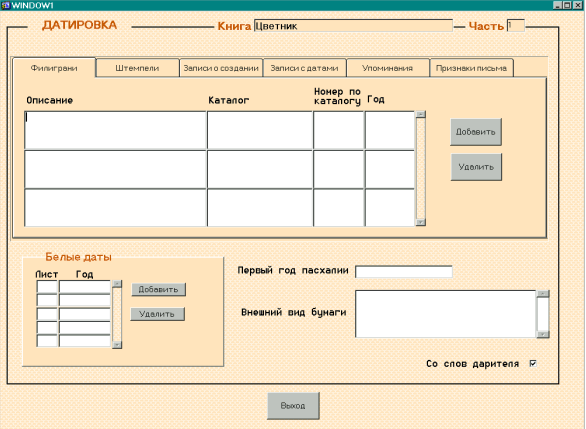The width and height of the screenshot is (586, 429).
Task: Minimize the WINDOW1 window
Action: (x=557, y=5)
